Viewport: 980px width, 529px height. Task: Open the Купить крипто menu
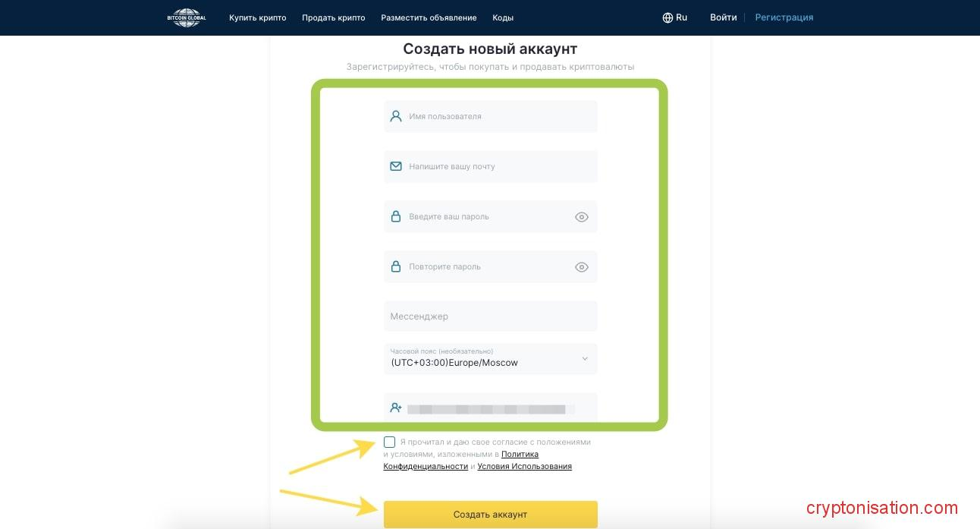click(x=258, y=17)
